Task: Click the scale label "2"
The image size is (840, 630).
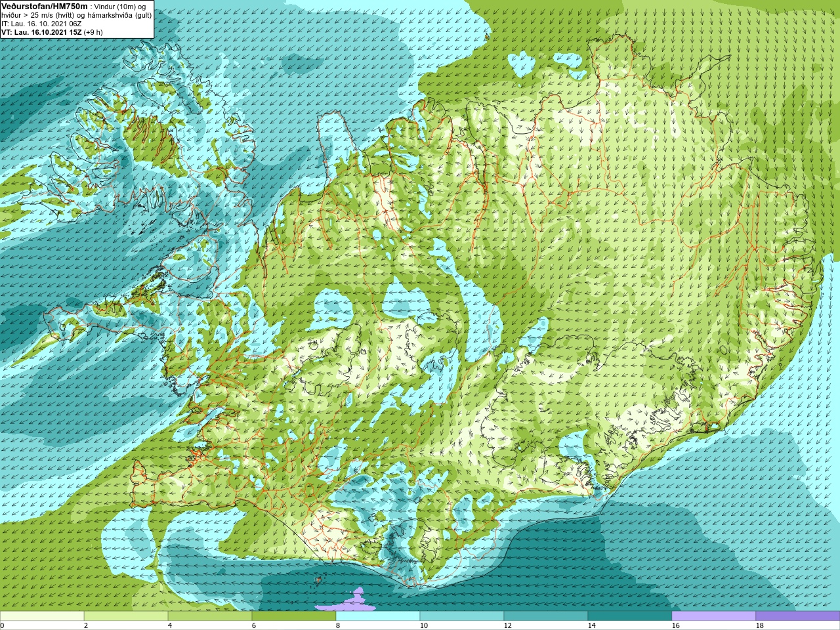Action: (86, 625)
